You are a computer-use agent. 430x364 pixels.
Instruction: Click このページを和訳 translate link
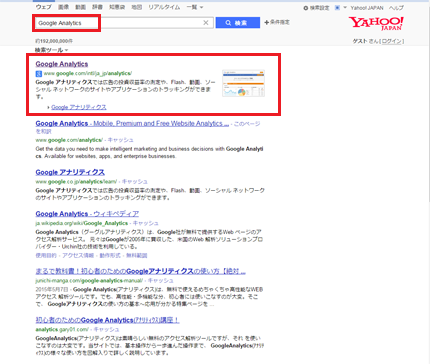click(148, 127)
